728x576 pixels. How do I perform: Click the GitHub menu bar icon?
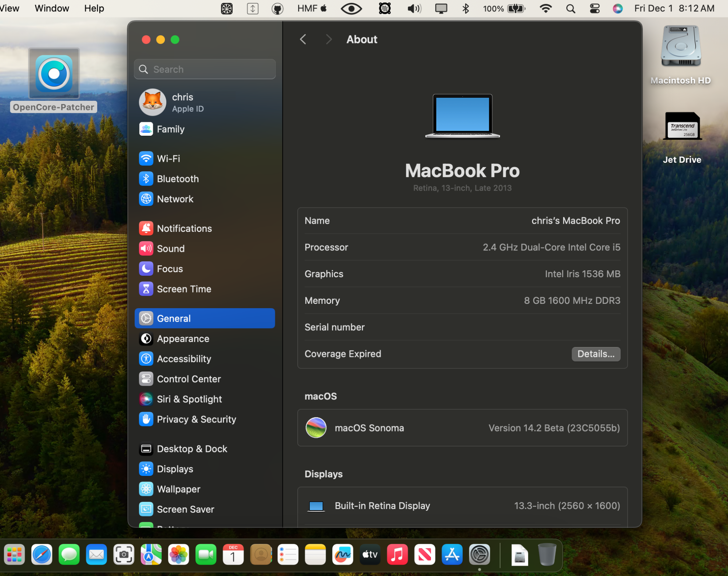[x=277, y=8]
